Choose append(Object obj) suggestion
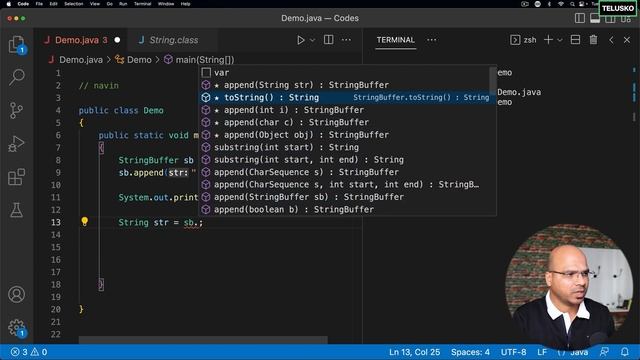 [x=345, y=135]
